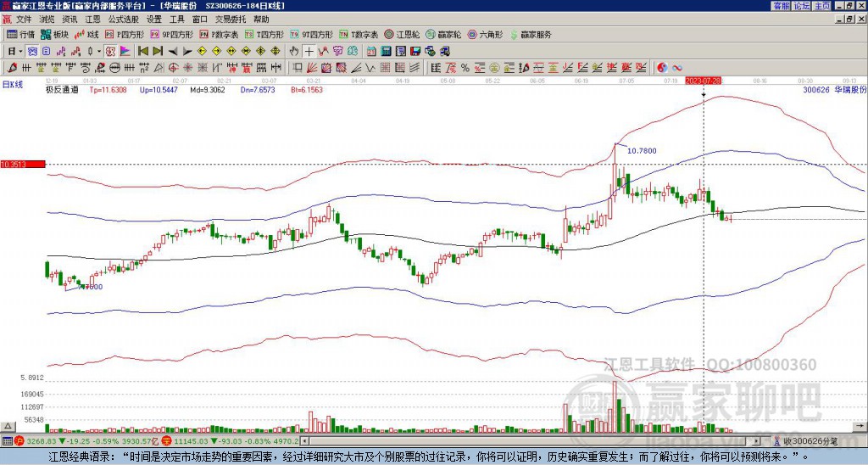Click the 10.7800 high price label

click(x=643, y=151)
